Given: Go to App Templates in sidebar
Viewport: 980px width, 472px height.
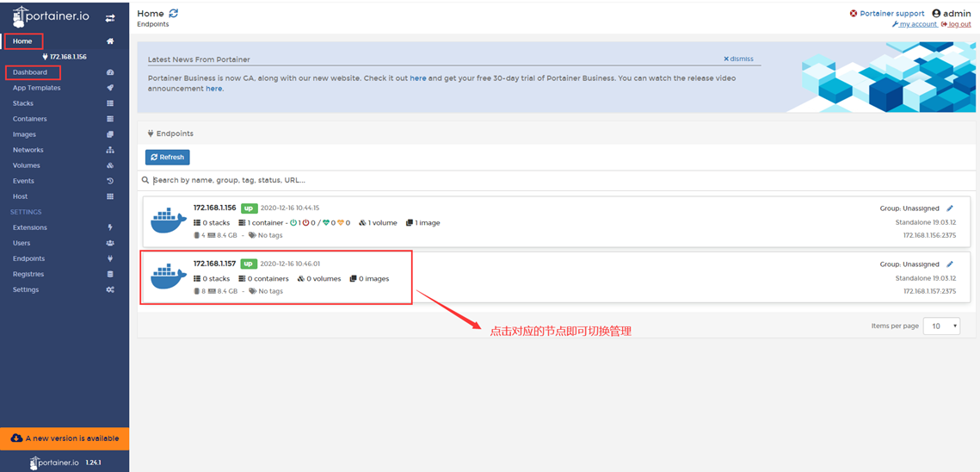Looking at the screenshot, I should point(36,88).
